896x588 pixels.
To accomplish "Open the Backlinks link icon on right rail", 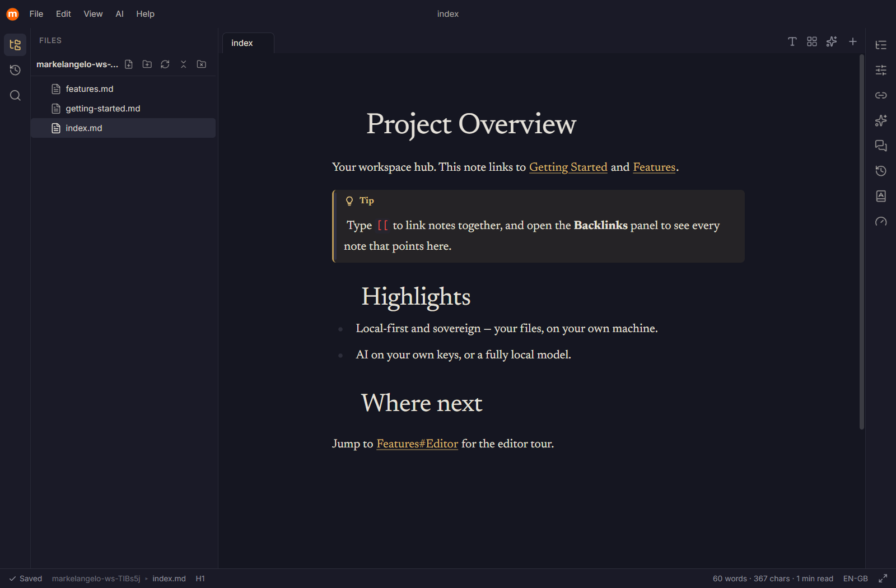I will click(x=881, y=95).
